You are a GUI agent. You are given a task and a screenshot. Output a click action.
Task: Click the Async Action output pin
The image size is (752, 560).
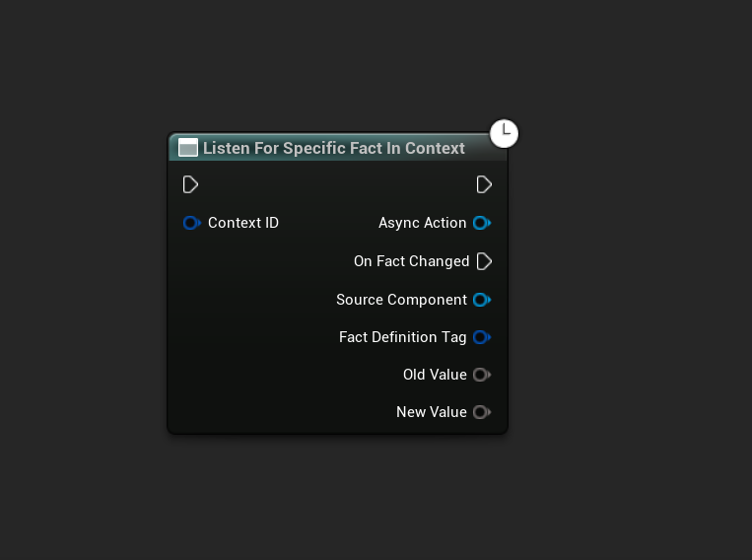click(x=482, y=223)
